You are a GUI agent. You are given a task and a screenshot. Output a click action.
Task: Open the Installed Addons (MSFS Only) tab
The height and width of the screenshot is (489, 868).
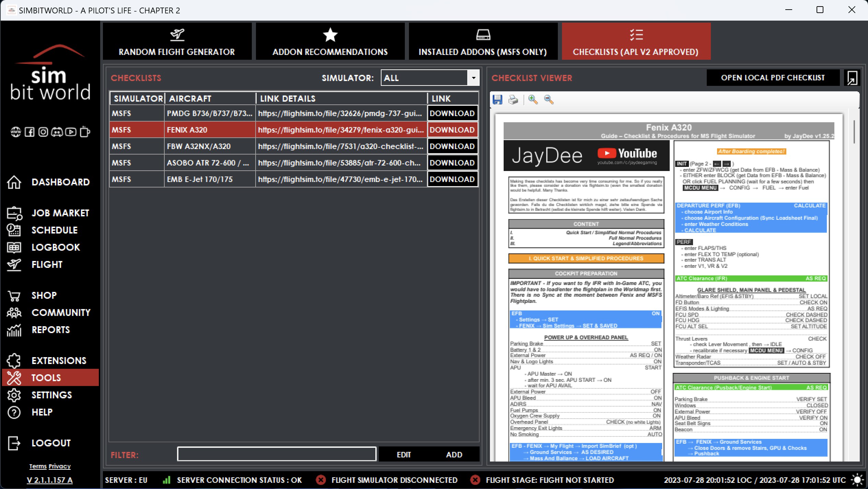483,42
